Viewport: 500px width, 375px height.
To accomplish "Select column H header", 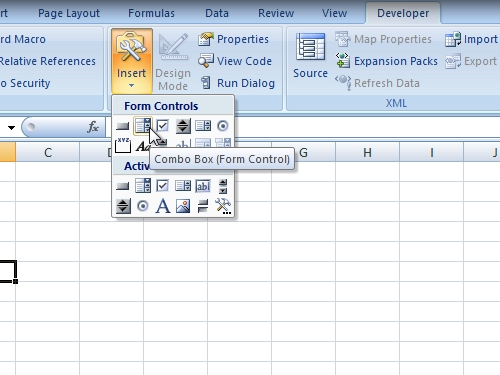I will point(367,152).
